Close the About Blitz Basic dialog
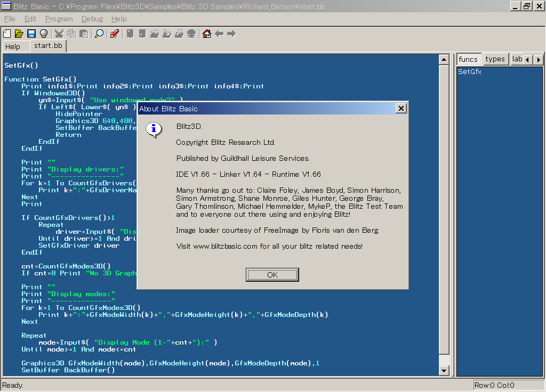Viewport: 546px width, 392px height. tap(401, 109)
